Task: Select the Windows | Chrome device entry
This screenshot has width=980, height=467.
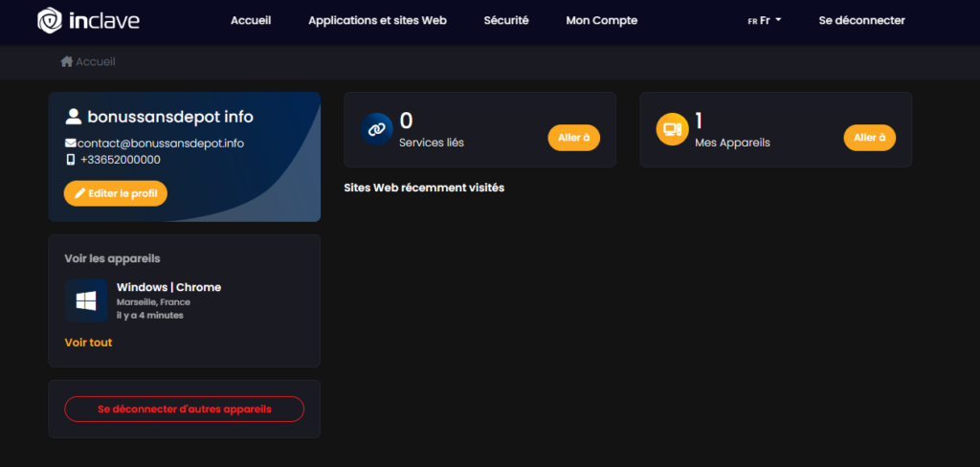Action: 168,287
